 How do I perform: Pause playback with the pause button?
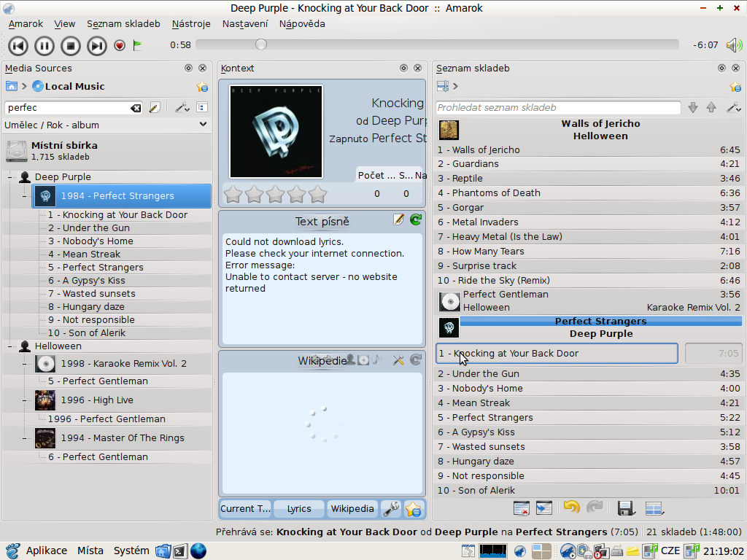(44, 46)
